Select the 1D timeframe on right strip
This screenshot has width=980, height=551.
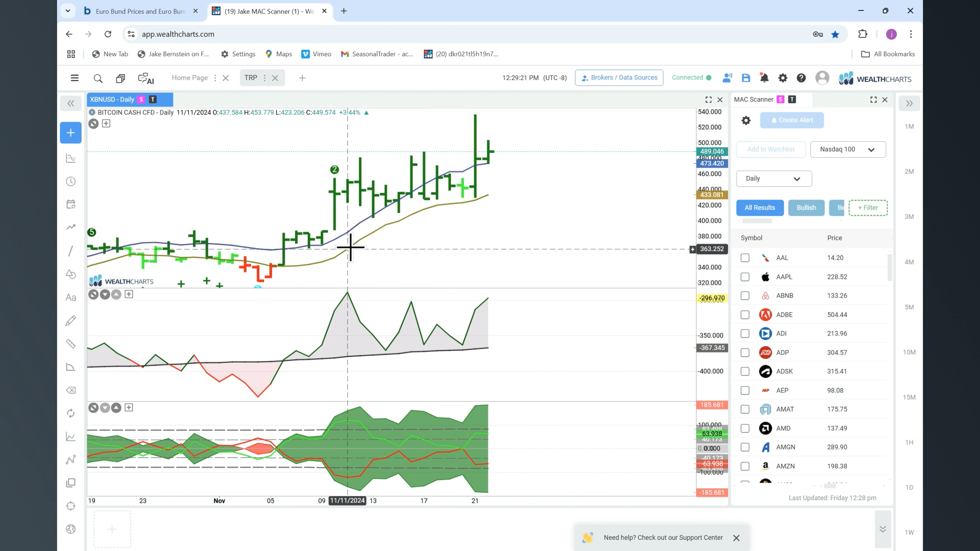pyautogui.click(x=909, y=487)
